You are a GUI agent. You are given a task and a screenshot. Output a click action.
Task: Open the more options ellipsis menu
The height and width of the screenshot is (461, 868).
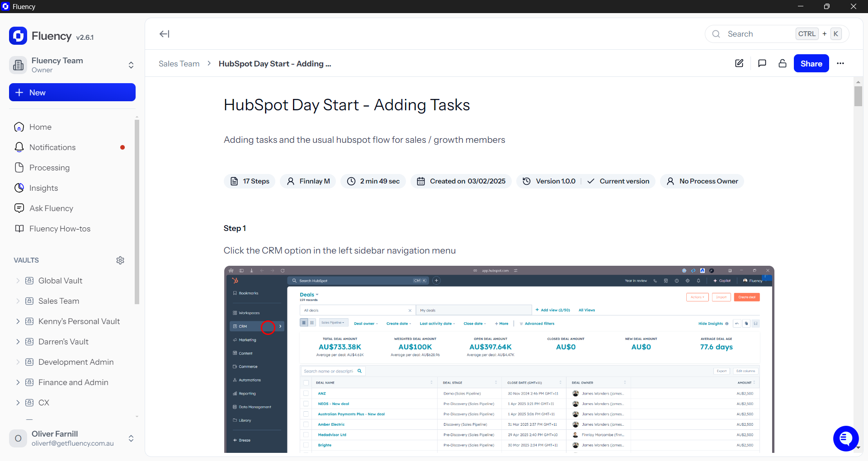pyautogui.click(x=840, y=63)
